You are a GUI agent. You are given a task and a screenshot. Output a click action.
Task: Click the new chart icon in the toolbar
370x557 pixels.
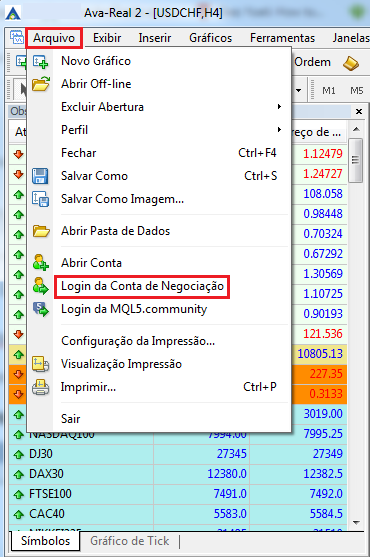point(21,62)
